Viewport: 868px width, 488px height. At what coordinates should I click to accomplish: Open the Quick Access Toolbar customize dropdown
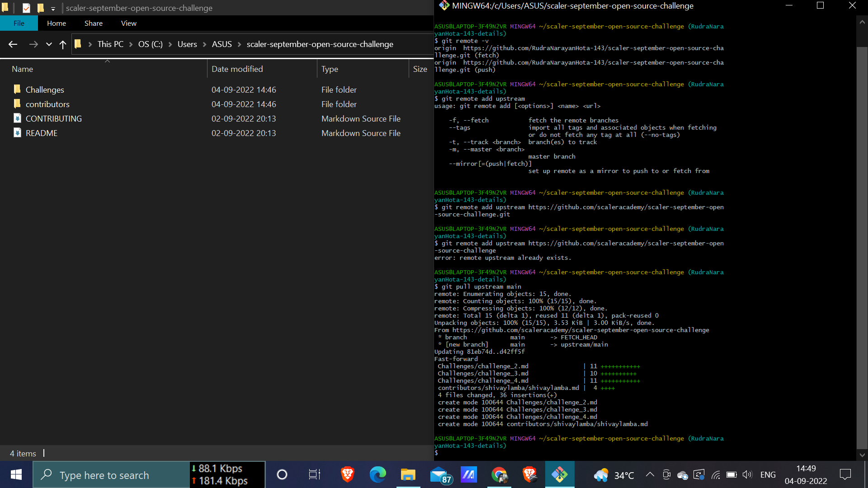[53, 9]
